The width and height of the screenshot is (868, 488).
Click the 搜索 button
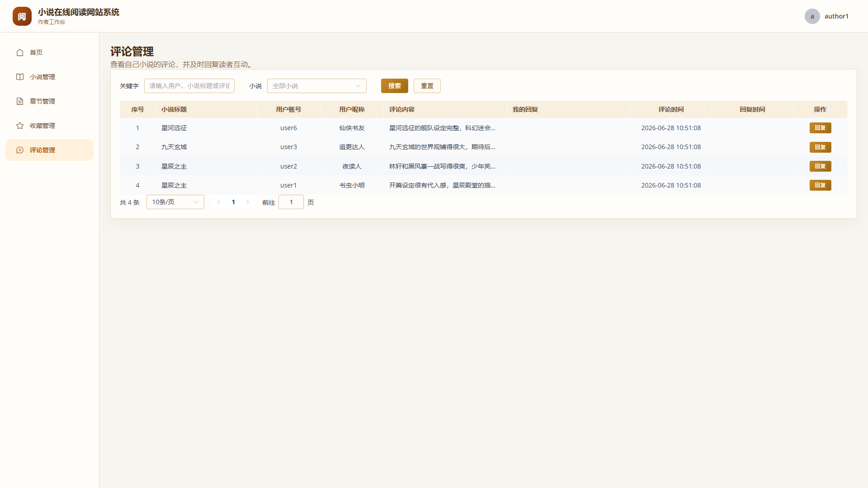(395, 86)
